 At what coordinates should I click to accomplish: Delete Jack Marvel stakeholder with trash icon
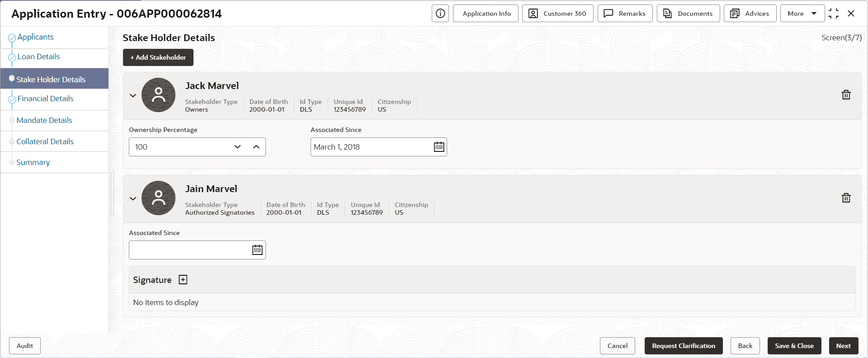coord(846,94)
